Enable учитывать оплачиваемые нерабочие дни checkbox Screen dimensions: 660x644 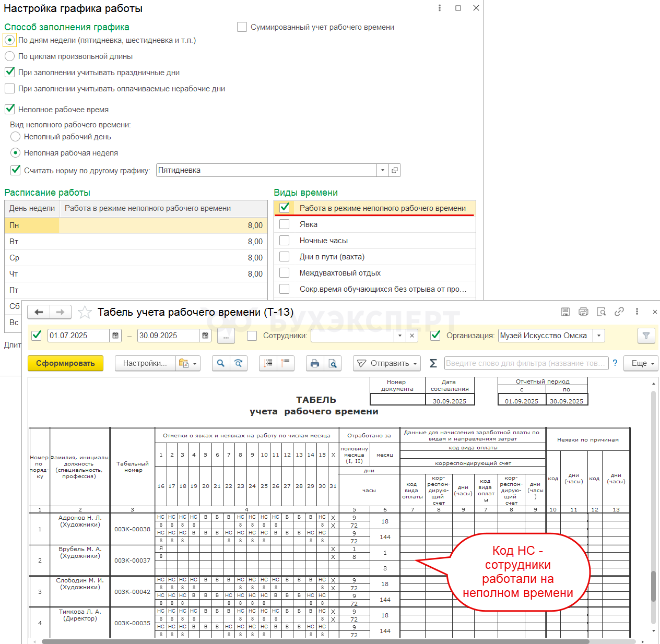coord(9,88)
